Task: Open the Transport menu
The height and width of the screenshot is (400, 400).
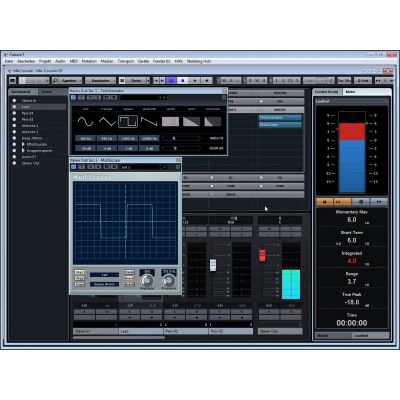Action: (126, 61)
